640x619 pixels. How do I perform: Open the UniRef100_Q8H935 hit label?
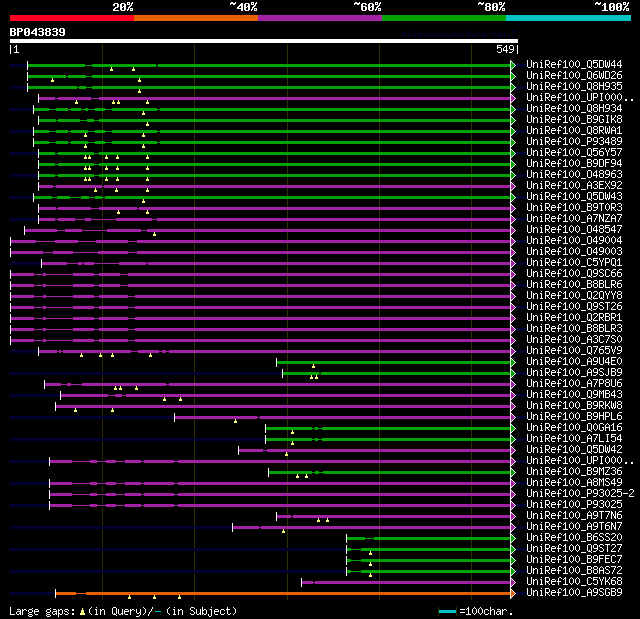point(574,87)
